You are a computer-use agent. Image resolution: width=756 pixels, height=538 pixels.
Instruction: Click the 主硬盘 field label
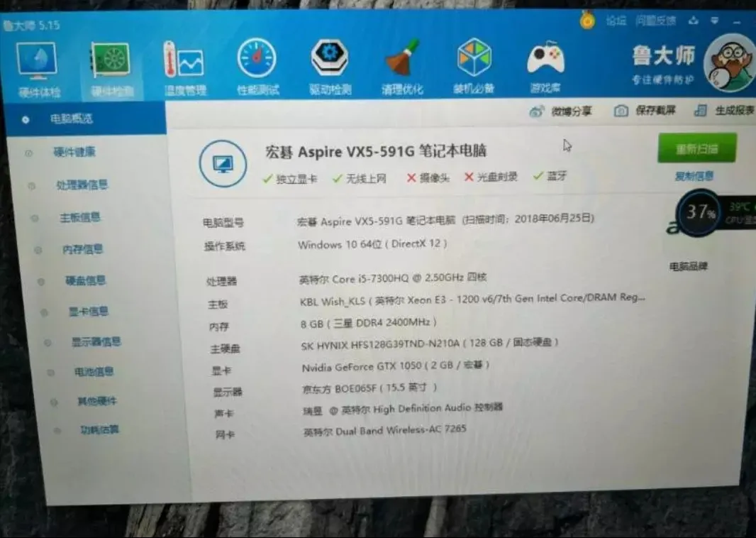(x=225, y=348)
